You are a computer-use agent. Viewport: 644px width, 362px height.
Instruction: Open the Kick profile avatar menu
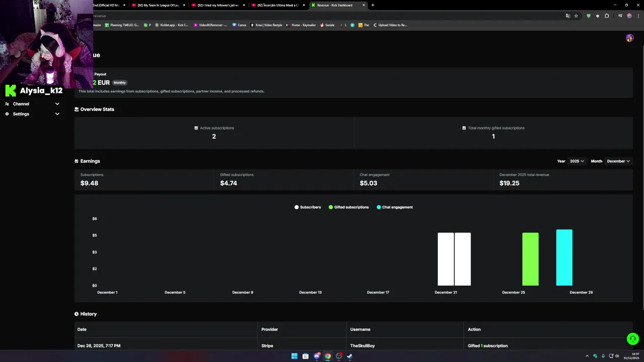coord(629,38)
